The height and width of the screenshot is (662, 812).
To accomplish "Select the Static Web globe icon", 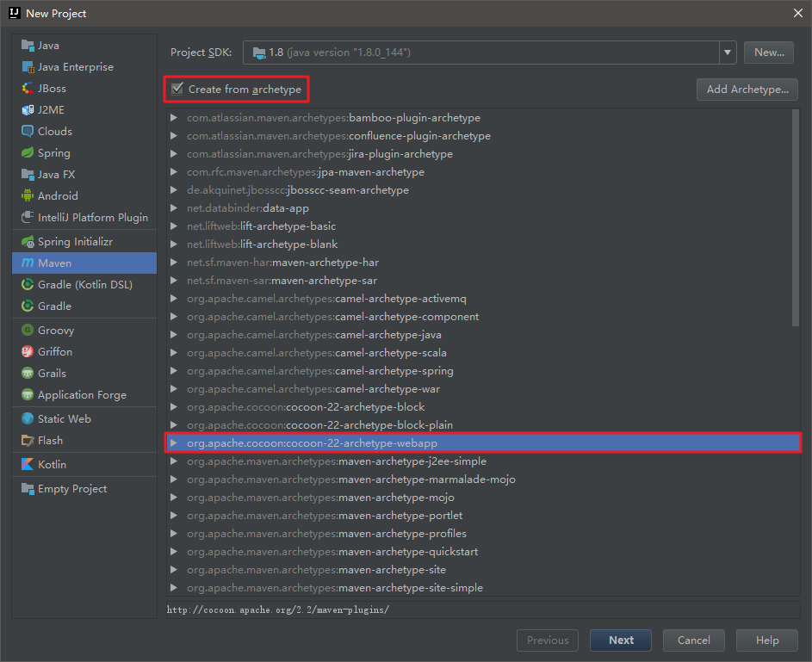I will click(28, 418).
